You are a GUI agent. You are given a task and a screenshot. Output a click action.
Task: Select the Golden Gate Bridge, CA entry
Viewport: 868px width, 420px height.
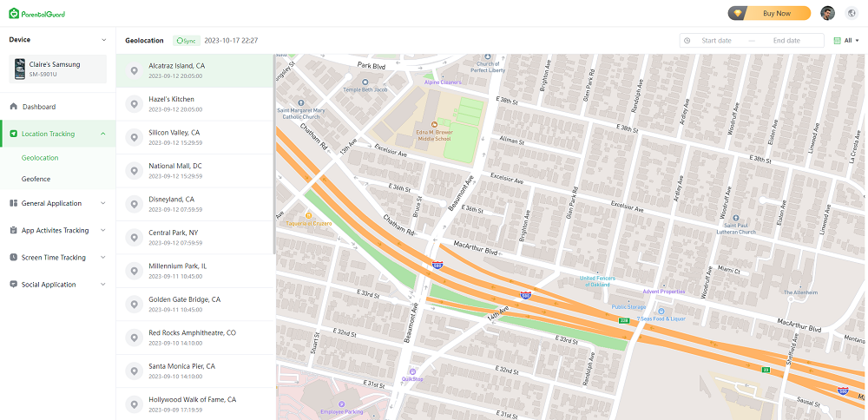[195, 305]
